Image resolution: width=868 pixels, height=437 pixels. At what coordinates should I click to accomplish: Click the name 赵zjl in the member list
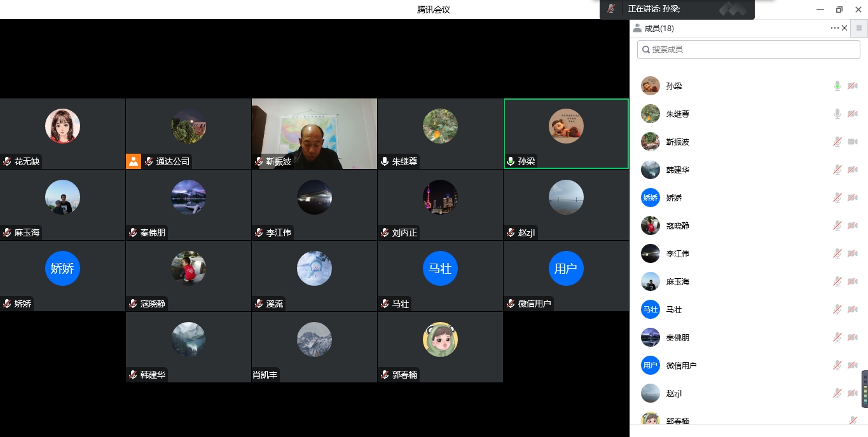[x=674, y=393]
